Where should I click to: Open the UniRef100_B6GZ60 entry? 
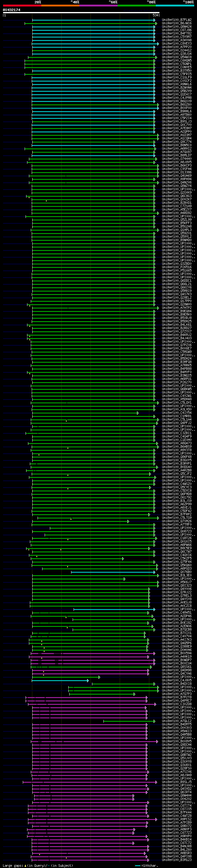coord(176,105)
